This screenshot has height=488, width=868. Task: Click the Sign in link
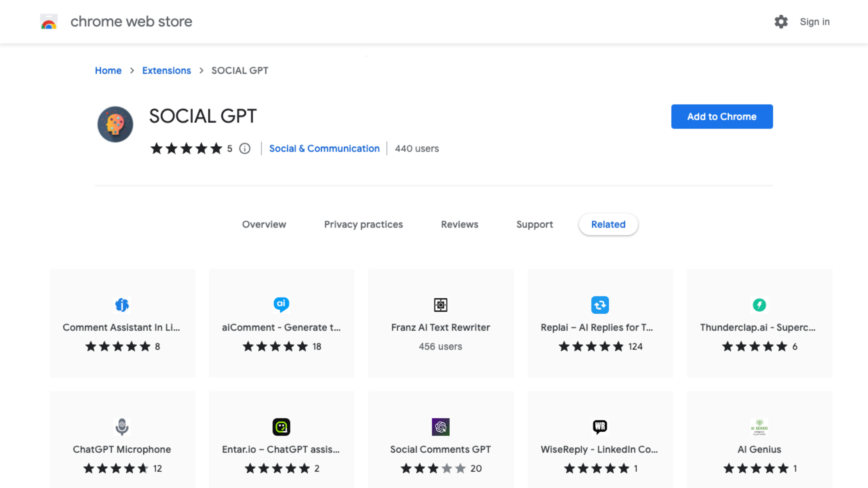click(814, 22)
